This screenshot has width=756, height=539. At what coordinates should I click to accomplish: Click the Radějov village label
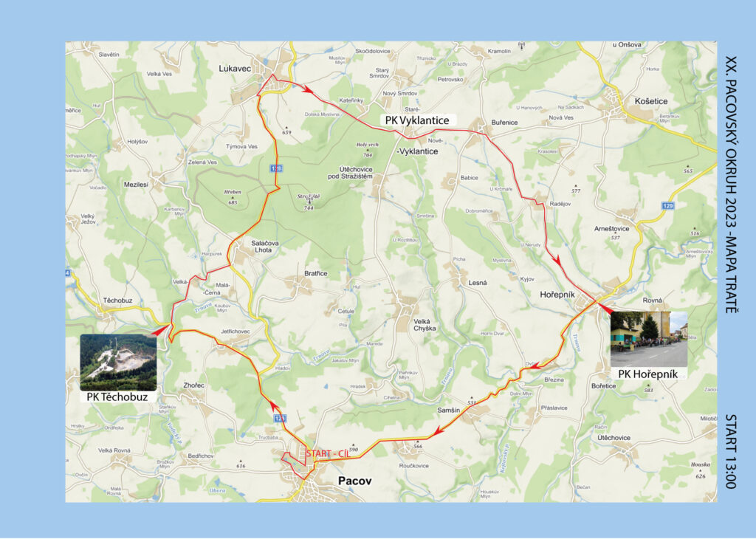click(x=560, y=204)
